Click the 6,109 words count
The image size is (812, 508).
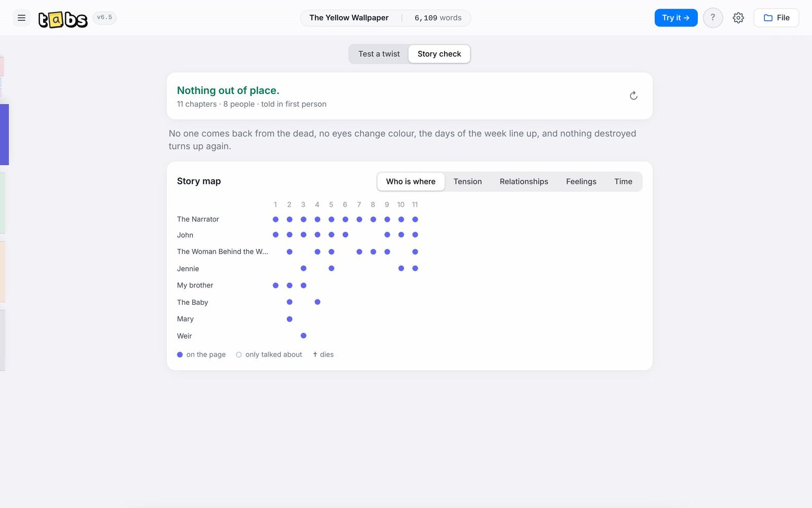click(x=438, y=18)
